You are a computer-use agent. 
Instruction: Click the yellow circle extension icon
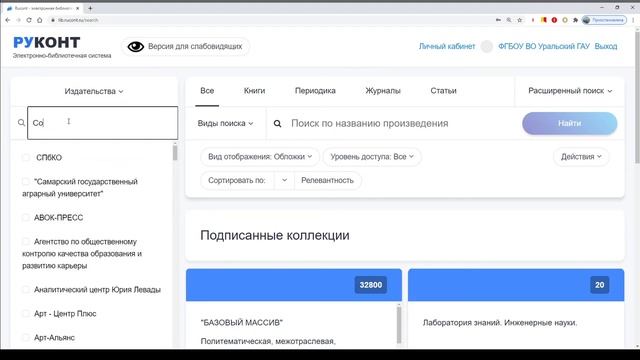(x=565, y=20)
